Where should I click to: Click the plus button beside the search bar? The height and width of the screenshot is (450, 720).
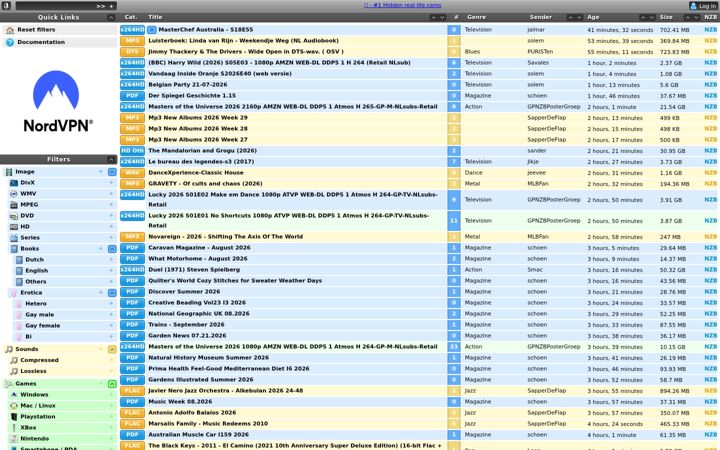pos(112,6)
